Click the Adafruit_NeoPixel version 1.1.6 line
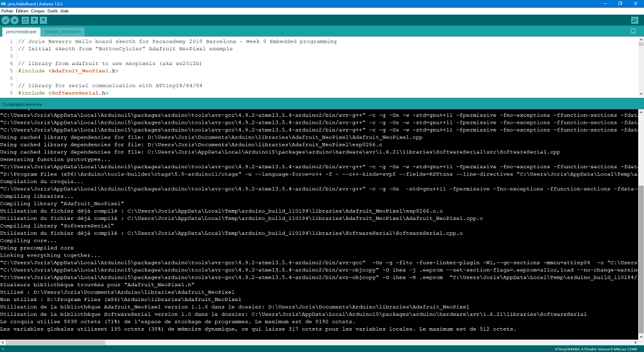The width and height of the screenshot is (644, 352). coord(234,307)
